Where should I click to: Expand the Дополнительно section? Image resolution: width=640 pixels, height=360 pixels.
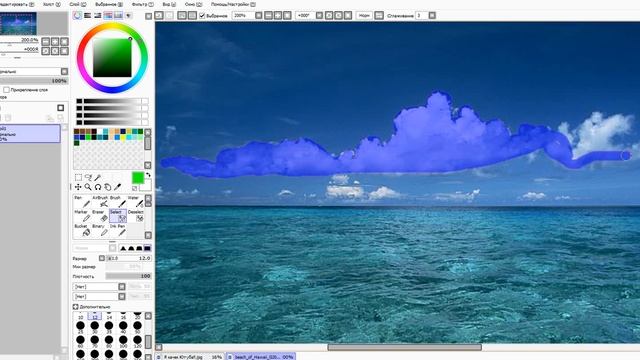tap(76, 307)
